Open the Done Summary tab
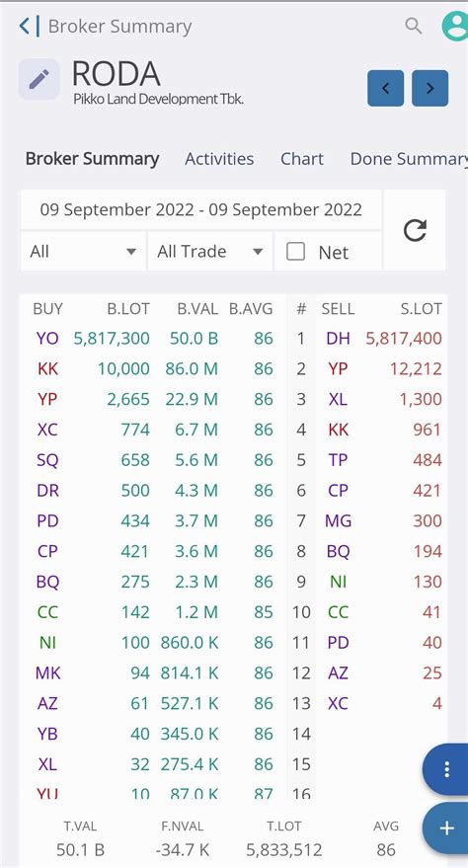 409,159
